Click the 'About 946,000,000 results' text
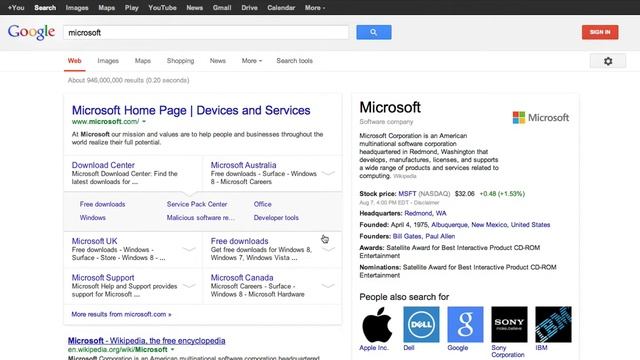640x360 pixels. click(x=128, y=80)
